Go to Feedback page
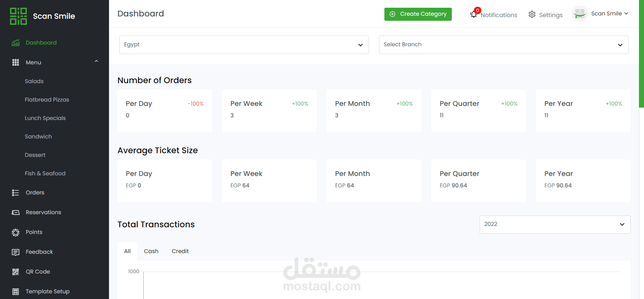 39,252
